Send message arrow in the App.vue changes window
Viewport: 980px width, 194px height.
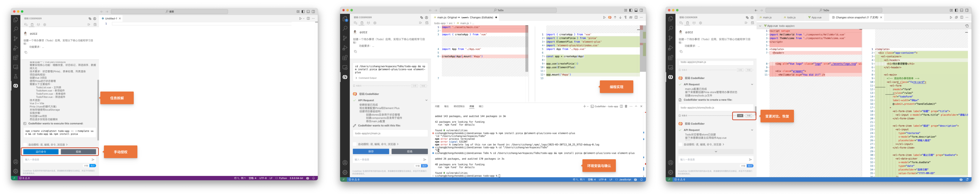(750, 159)
